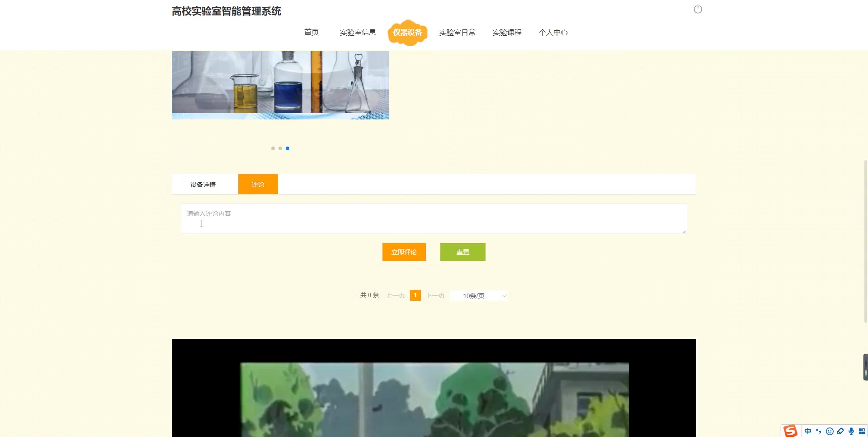Screen dimensions: 868x437
Task: Open the 实验课程 menu item
Action: pyautogui.click(x=507, y=33)
